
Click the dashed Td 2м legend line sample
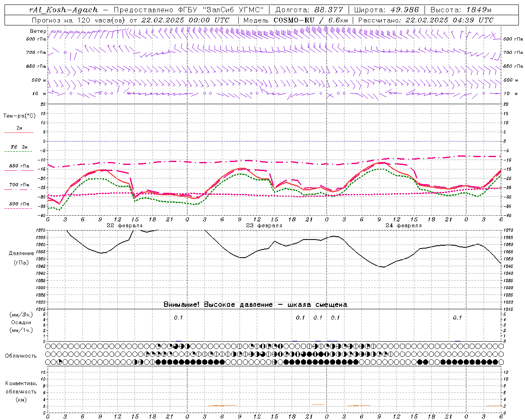click(18, 152)
